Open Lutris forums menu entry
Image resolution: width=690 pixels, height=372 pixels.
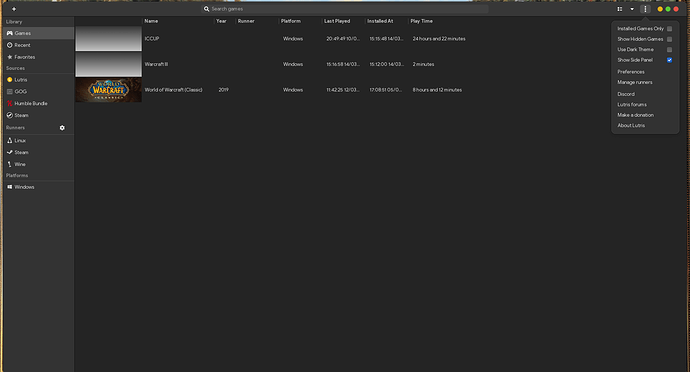[x=632, y=105]
